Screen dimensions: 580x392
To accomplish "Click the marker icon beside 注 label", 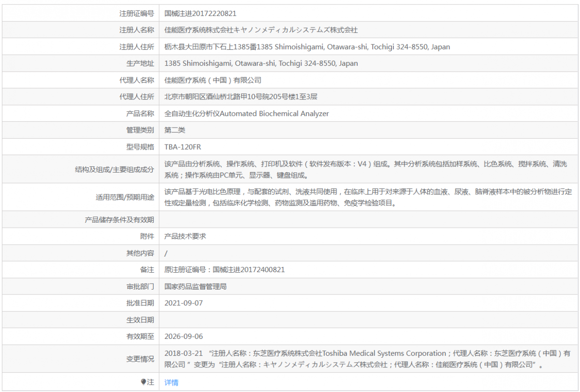I will pos(143,382).
